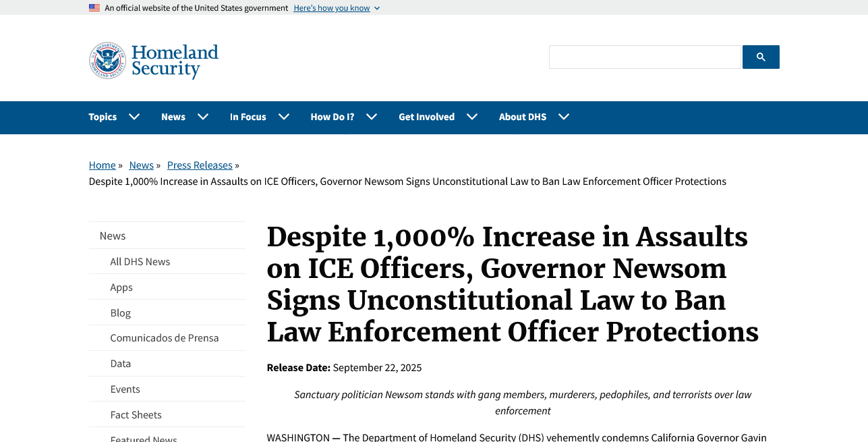The height and width of the screenshot is (442, 868).
Task: Click into the site search field
Action: coord(645,57)
